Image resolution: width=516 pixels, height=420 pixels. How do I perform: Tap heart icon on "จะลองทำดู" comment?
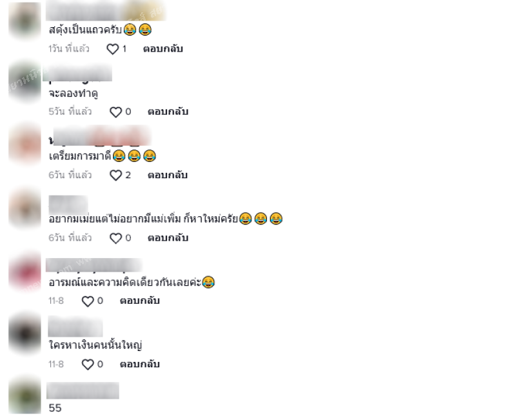(115, 112)
